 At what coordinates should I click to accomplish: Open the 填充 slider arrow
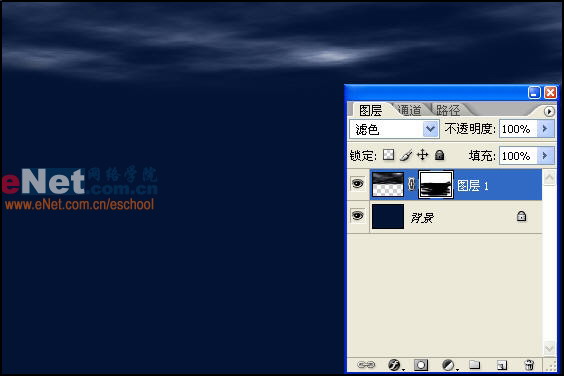[545, 155]
